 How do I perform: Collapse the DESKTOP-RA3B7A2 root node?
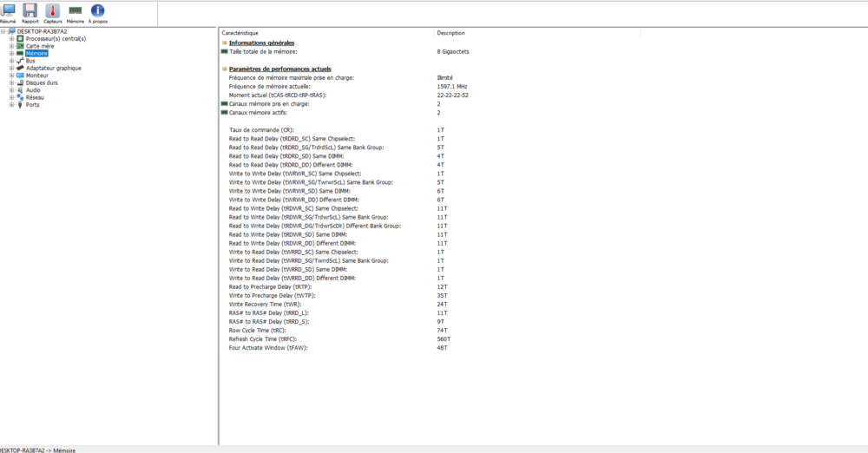(3, 31)
